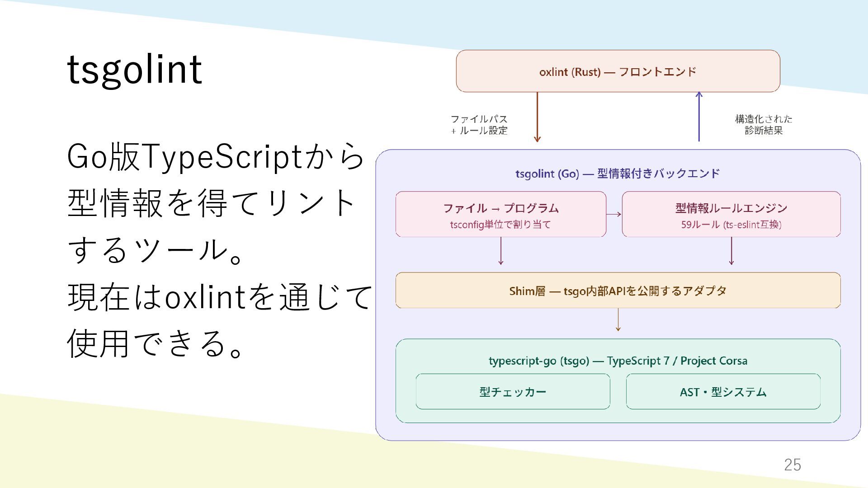Click arrow below ファイル → プログラム box
This screenshot has height=488, width=868.
[500, 251]
